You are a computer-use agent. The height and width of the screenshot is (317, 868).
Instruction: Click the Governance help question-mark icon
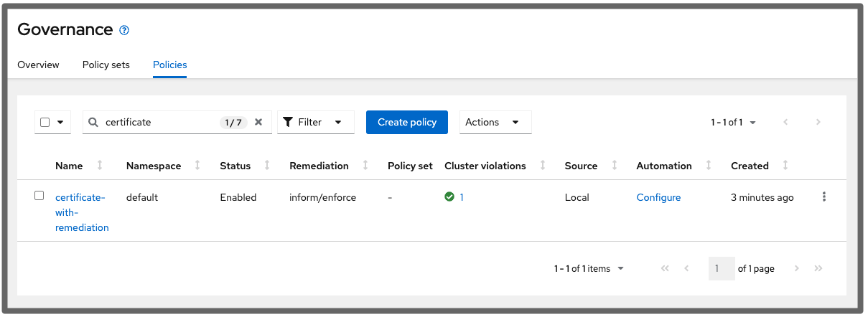pos(124,30)
